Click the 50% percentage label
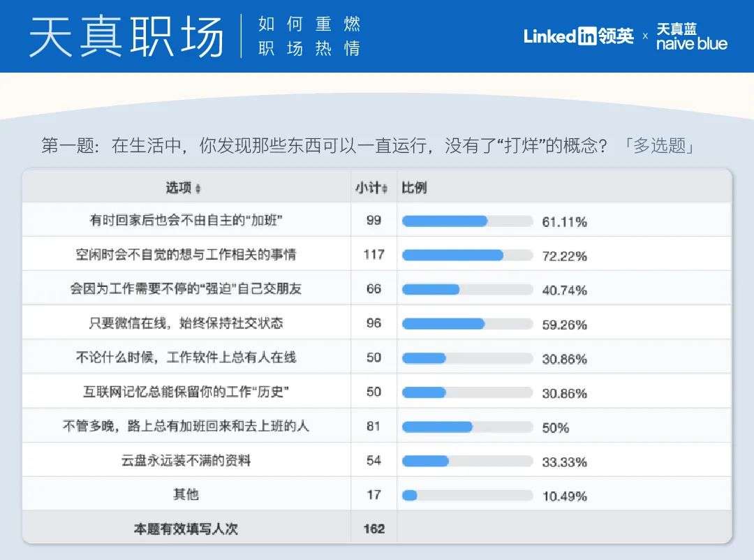 click(556, 428)
